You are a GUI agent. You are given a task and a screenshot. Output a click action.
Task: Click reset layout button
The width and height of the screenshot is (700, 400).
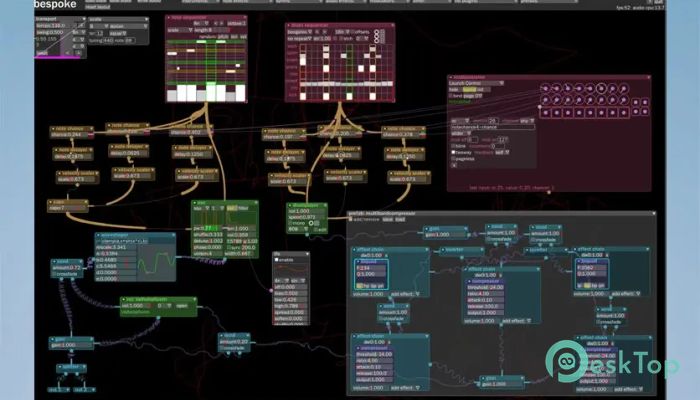(x=97, y=7)
